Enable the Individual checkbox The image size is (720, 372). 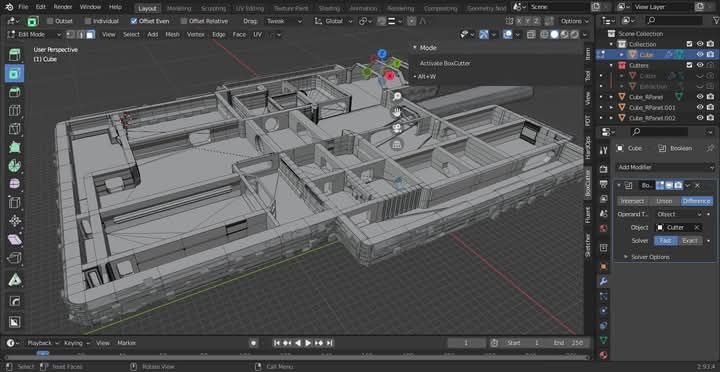(88, 21)
